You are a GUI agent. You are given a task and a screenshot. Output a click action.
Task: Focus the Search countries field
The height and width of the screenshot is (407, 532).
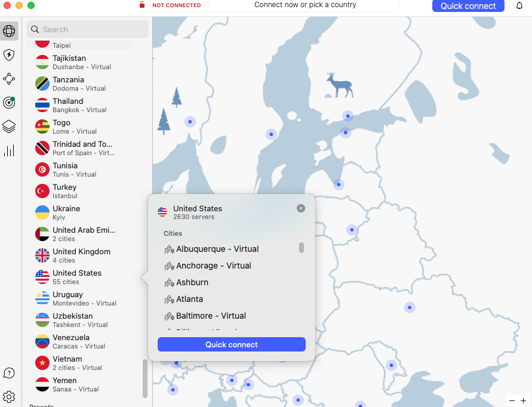click(x=88, y=29)
